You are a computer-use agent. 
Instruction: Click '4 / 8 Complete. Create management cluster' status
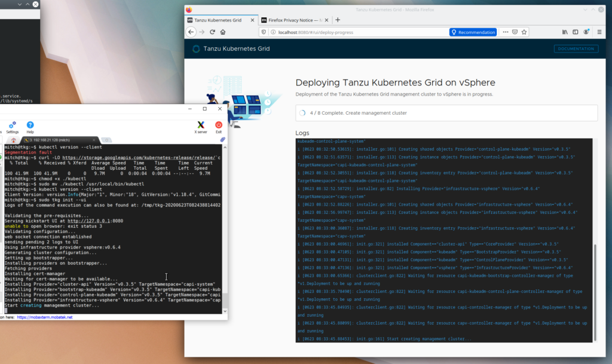[x=358, y=113]
